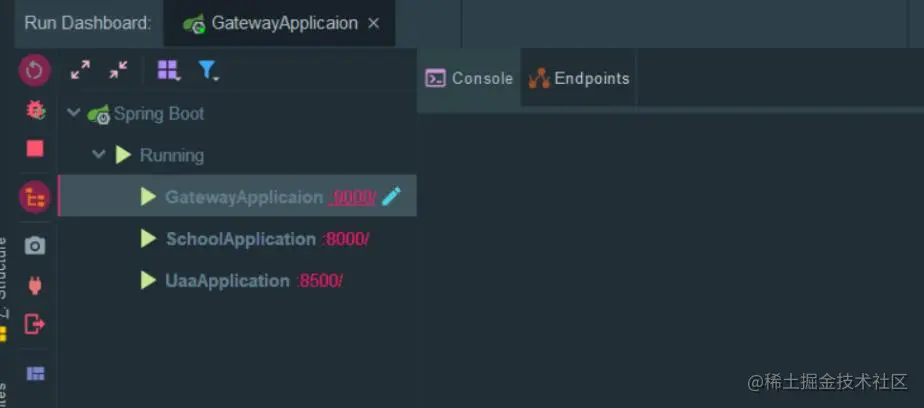Click the Rerun button in the left toolbar
924x408 pixels.
[35, 70]
